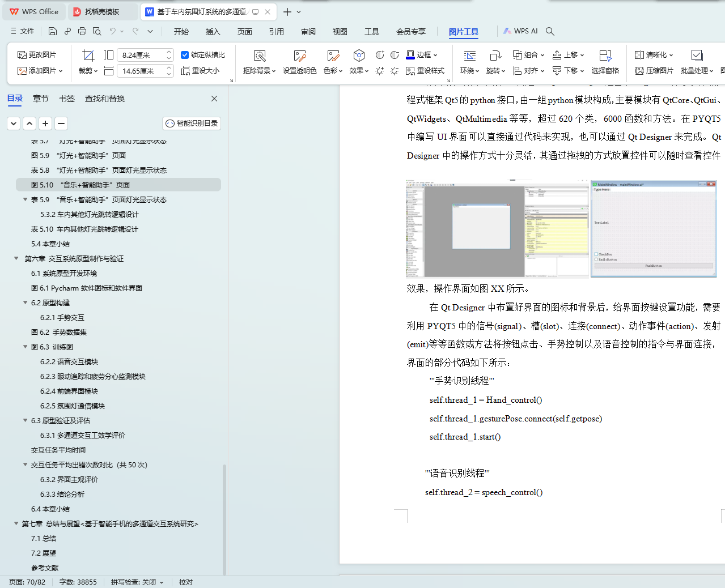Click the Reset Size (重设大小) icon
725x588 pixels.
200,71
